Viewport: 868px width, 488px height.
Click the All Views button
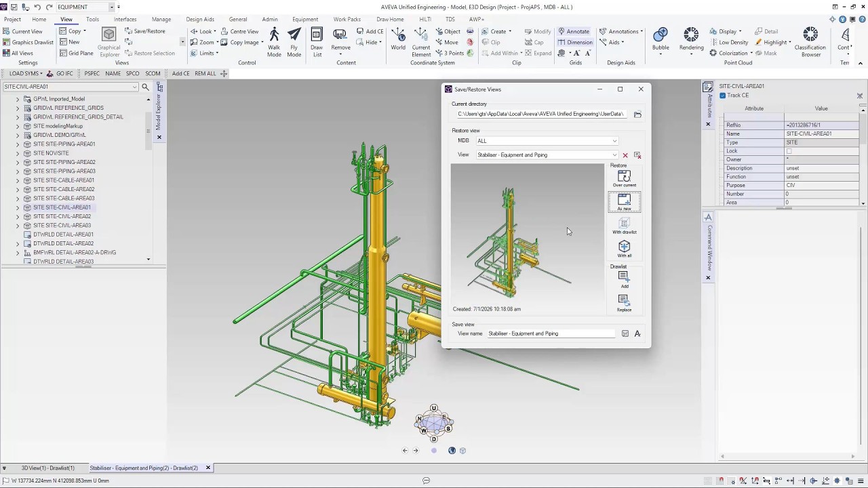pyautogui.click(x=18, y=53)
